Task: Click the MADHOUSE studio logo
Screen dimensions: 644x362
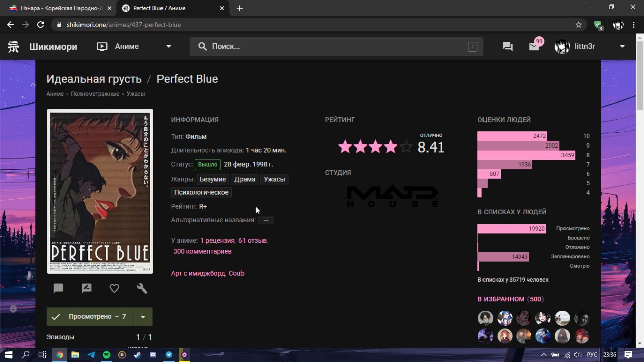Action: point(392,197)
